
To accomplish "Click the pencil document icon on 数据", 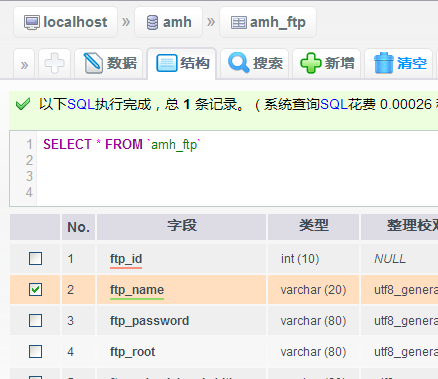I will [x=93, y=63].
